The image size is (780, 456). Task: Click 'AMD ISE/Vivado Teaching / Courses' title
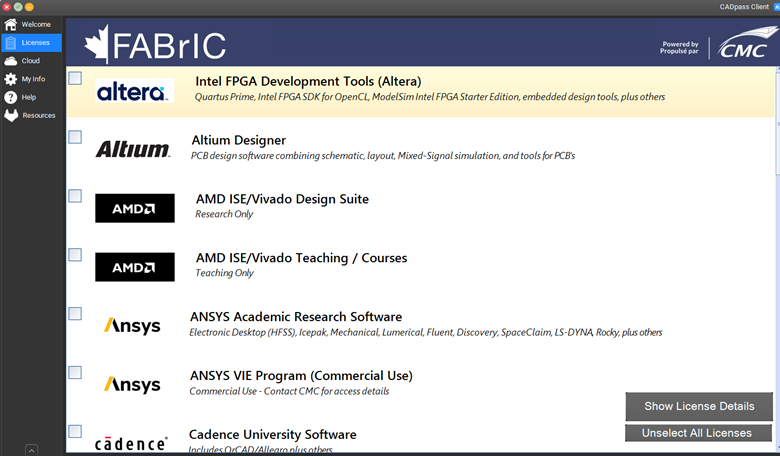301,258
